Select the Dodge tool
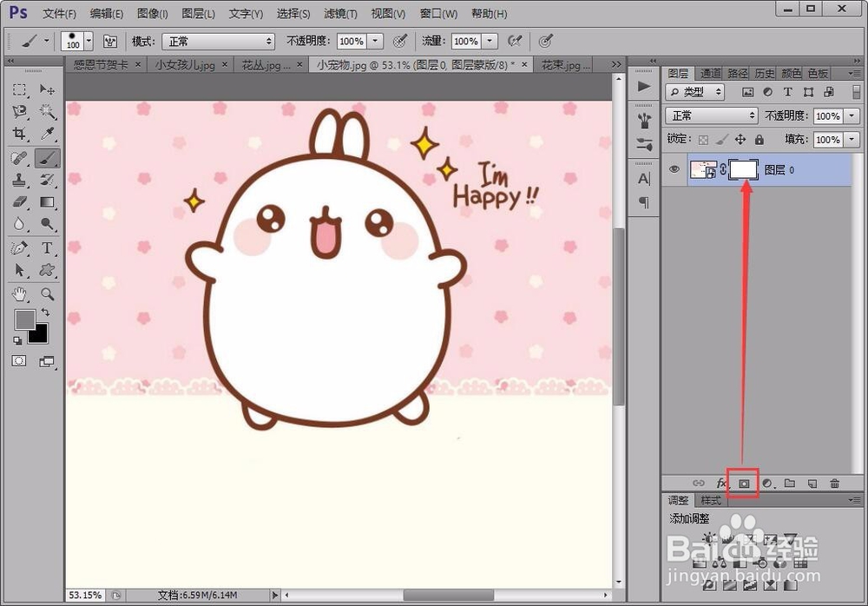The width and height of the screenshot is (868, 606). click(47, 224)
